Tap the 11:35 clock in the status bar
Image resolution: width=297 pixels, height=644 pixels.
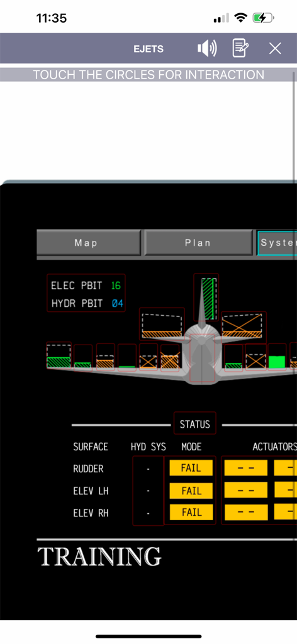pyautogui.click(x=52, y=18)
